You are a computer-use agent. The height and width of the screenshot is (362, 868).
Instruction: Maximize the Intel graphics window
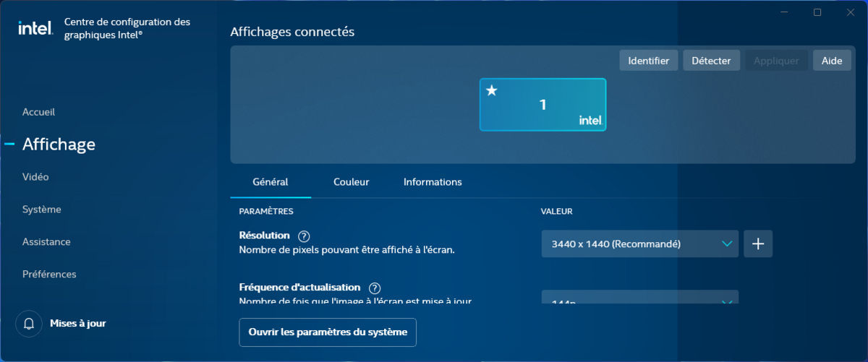tap(817, 12)
